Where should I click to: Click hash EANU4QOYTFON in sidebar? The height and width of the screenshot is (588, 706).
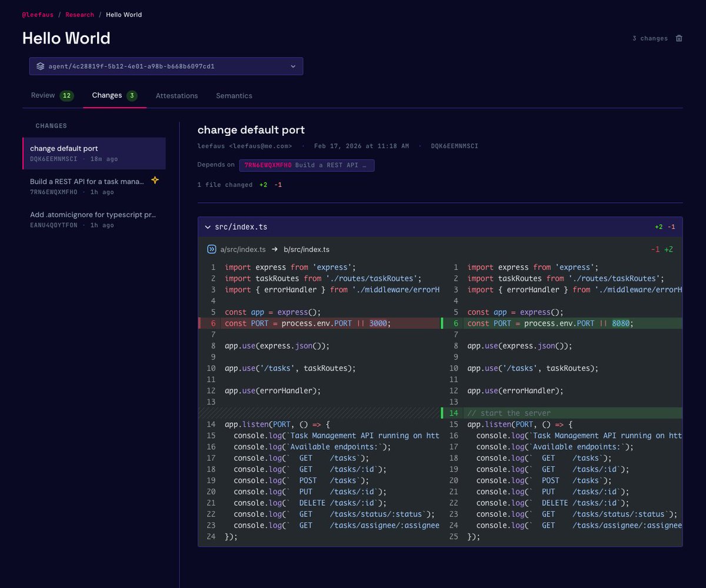pos(54,225)
